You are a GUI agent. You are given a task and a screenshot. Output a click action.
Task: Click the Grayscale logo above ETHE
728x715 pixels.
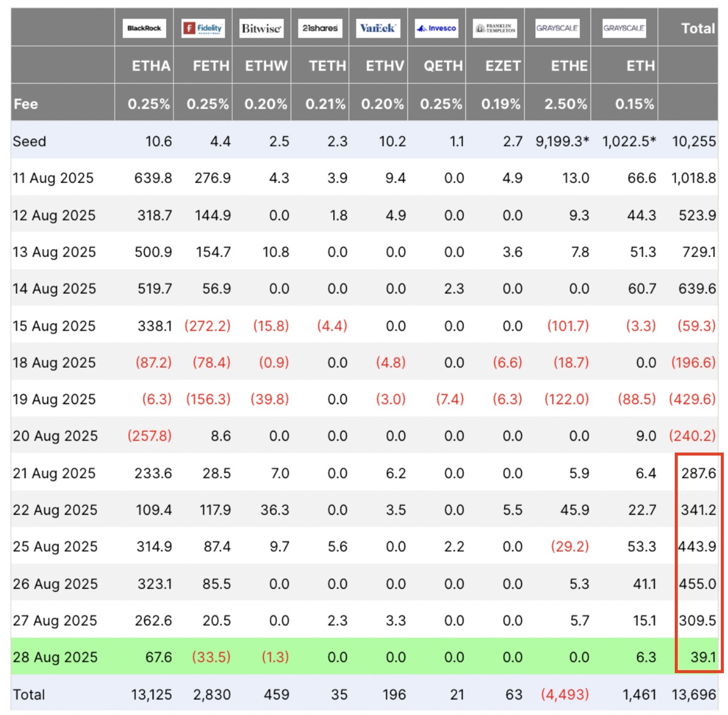point(557,28)
